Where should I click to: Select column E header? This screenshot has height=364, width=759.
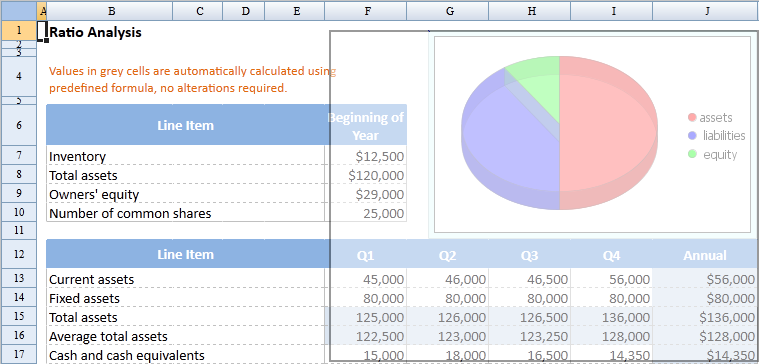point(296,11)
